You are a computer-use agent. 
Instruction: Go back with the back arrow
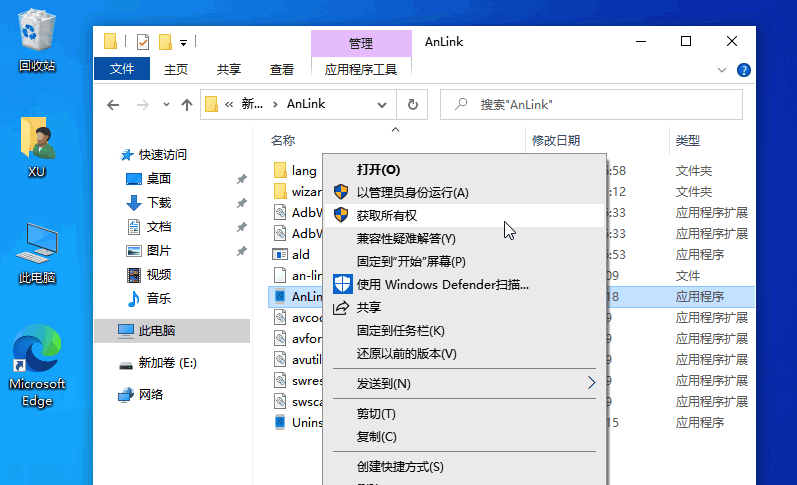[x=113, y=105]
